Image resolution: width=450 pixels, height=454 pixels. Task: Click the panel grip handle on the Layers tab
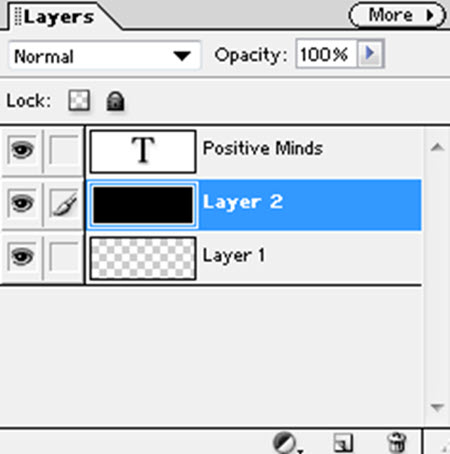[18, 16]
